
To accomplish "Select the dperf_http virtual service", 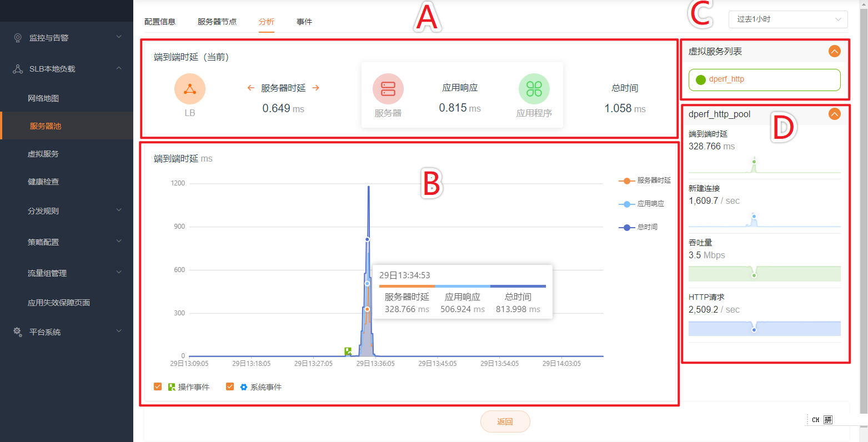I will coord(764,79).
